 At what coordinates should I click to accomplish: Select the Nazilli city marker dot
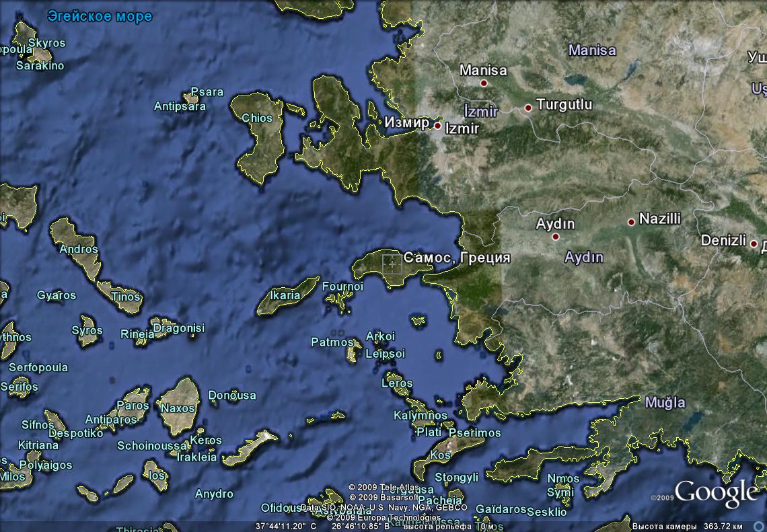coord(631,222)
